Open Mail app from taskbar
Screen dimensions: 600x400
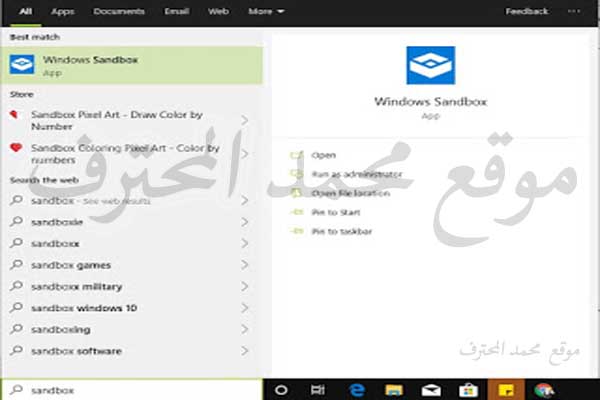[x=431, y=390]
